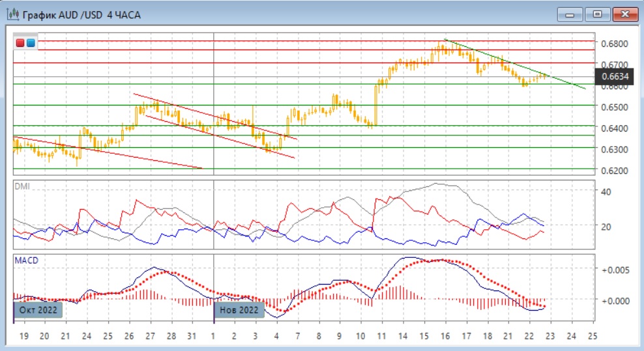Image resolution: width=644 pixels, height=351 pixels.
Task: Select the DMI indicator label
Action: pos(23,186)
